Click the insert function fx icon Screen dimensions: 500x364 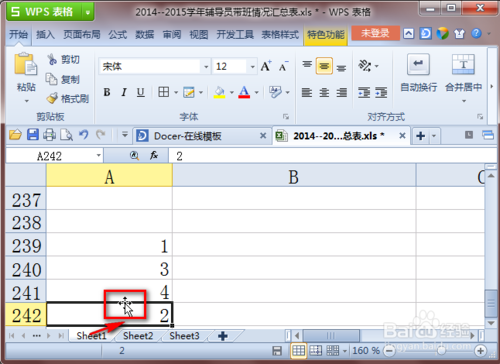[x=154, y=155]
